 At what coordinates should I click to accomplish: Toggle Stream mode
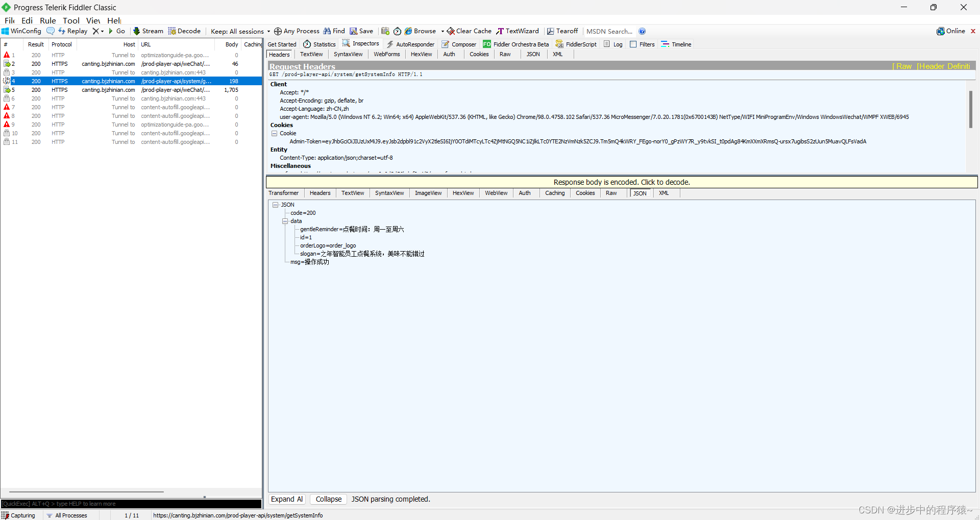[x=148, y=31]
